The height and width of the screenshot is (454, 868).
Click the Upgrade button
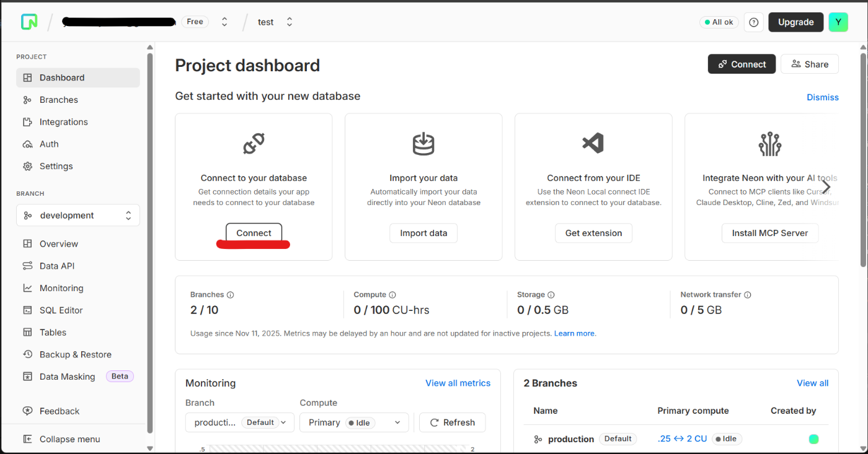coord(795,22)
